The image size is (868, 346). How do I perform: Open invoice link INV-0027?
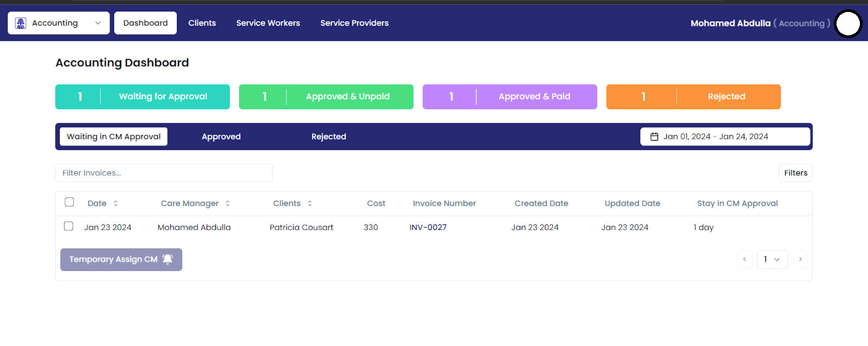pos(428,228)
